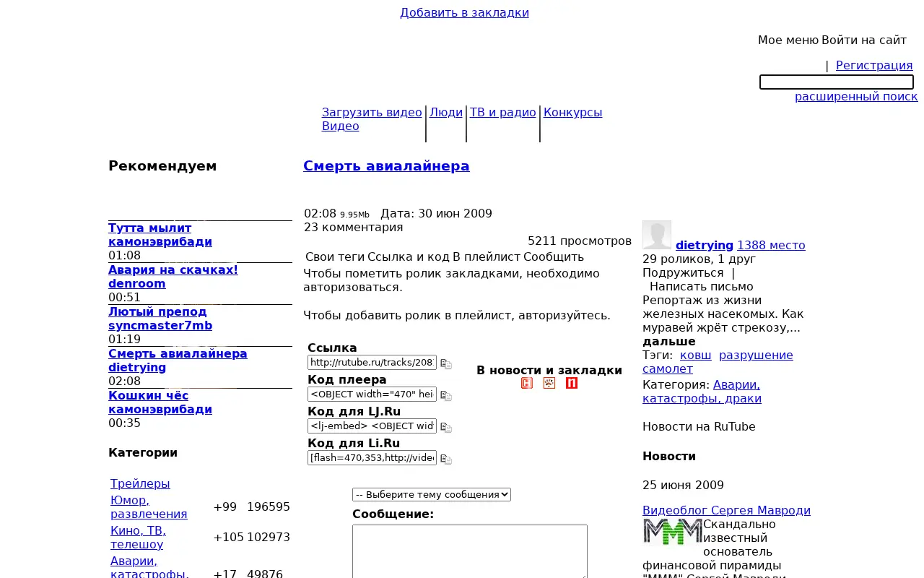Viewport: 924px width, 578px height.
Task: Open dietrying's avatar image
Action: [x=657, y=235]
